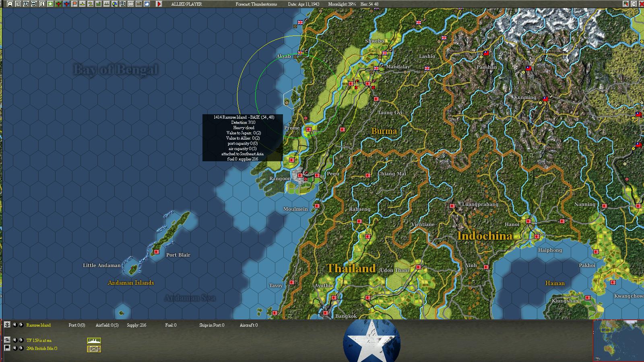
Task: Select the British flag at Lashio
Action: pos(427,68)
